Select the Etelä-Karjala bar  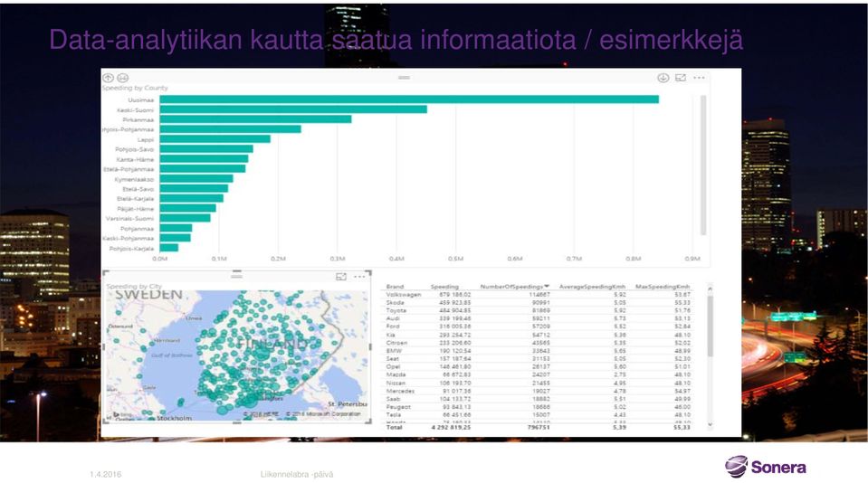pyautogui.click(x=192, y=199)
